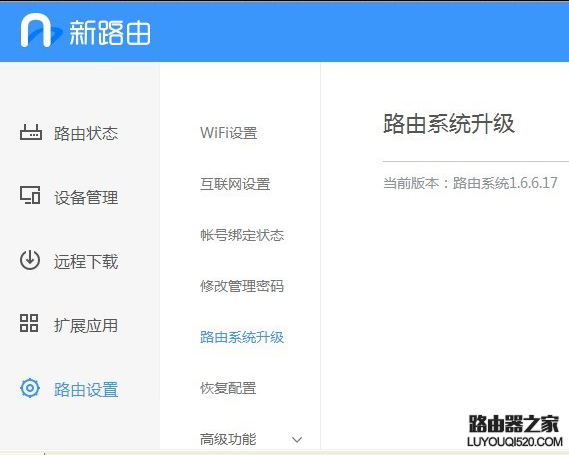Open 恢复配置 submenu item
The height and width of the screenshot is (455, 569).
tap(228, 388)
